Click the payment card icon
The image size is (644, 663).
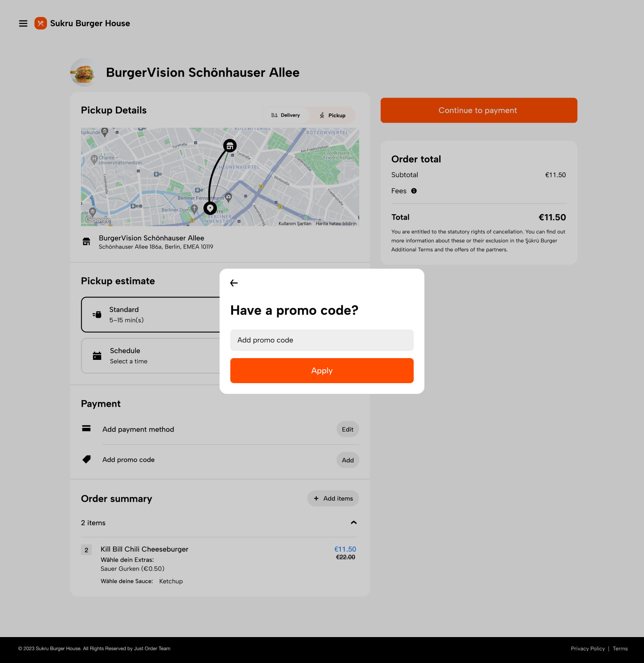click(87, 428)
